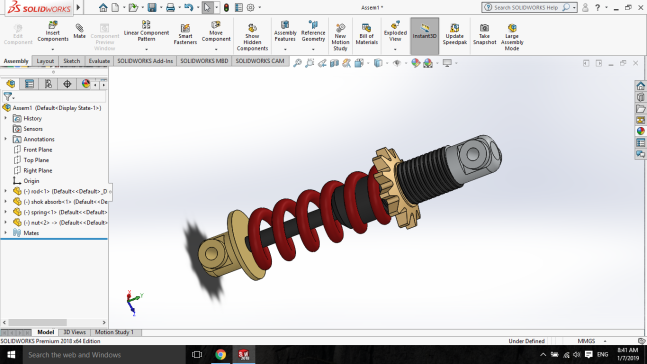Open Motion Study 1 tab

click(114, 332)
